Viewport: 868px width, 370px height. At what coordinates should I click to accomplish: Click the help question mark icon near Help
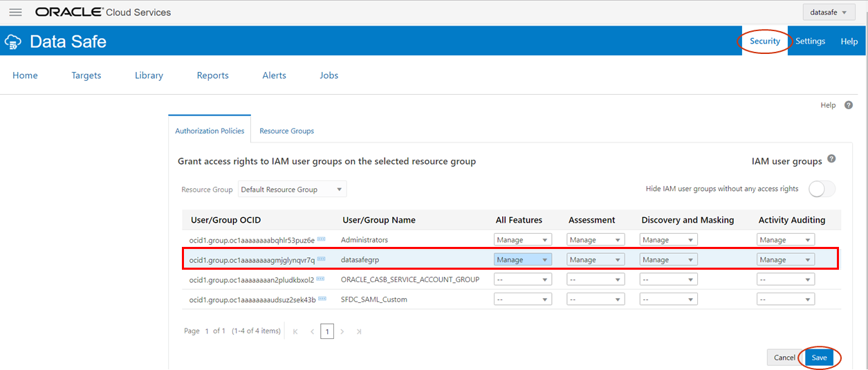pyautogui.click(x=849, y=105)
